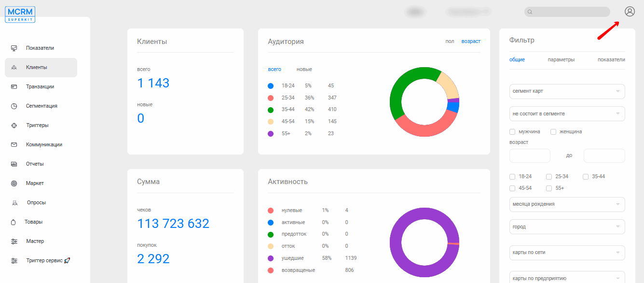Click the blue 18-24 legend dot
The image size is (644, 283).
coord(271,86)
